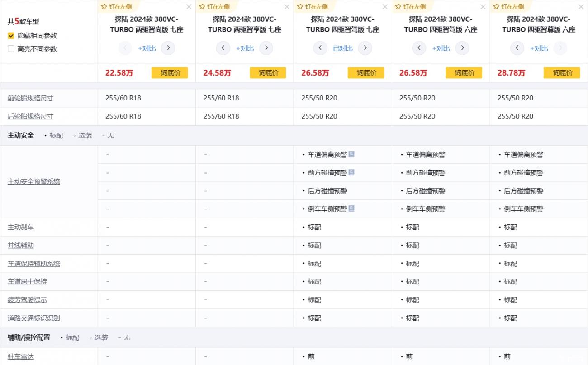
Task: Open 主动安全预警系统 parameter link
Action: (x=34, y=181)
